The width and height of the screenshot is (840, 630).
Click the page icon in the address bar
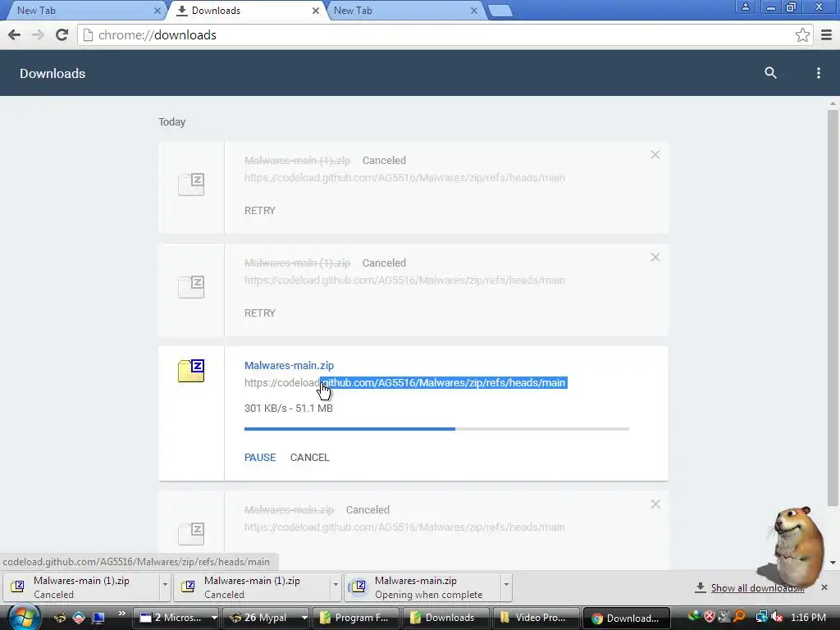click(89, 35)
